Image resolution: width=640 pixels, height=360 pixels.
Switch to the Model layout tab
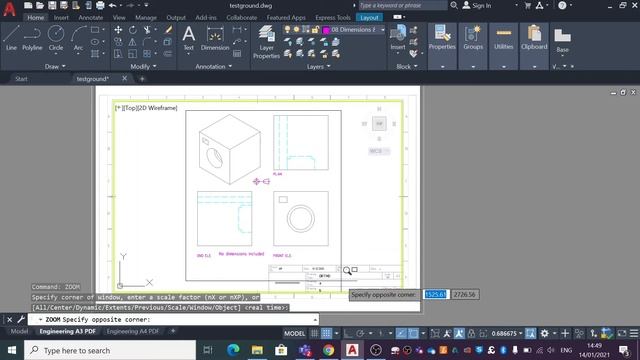[x=19, y=331]
